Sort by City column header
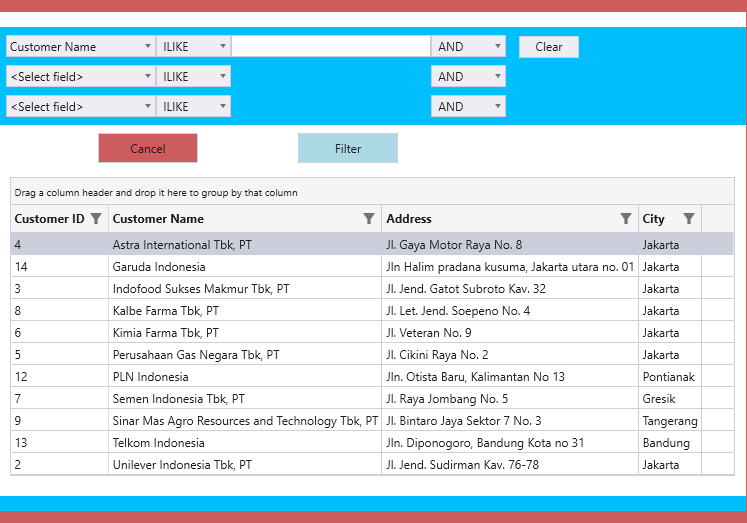 653,219
